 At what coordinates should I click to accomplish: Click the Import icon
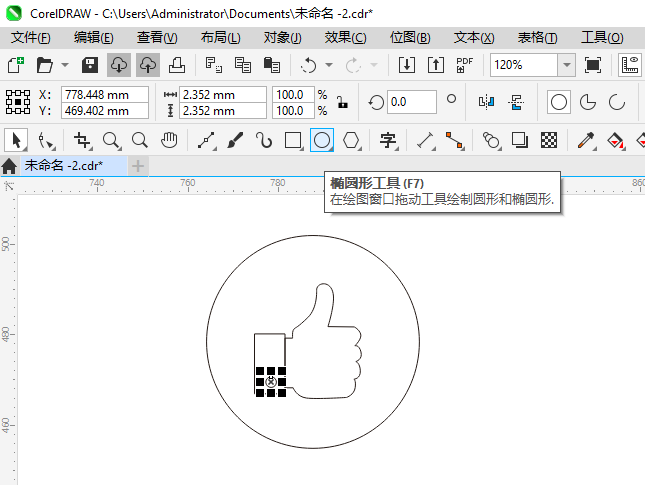click(406, 65)
